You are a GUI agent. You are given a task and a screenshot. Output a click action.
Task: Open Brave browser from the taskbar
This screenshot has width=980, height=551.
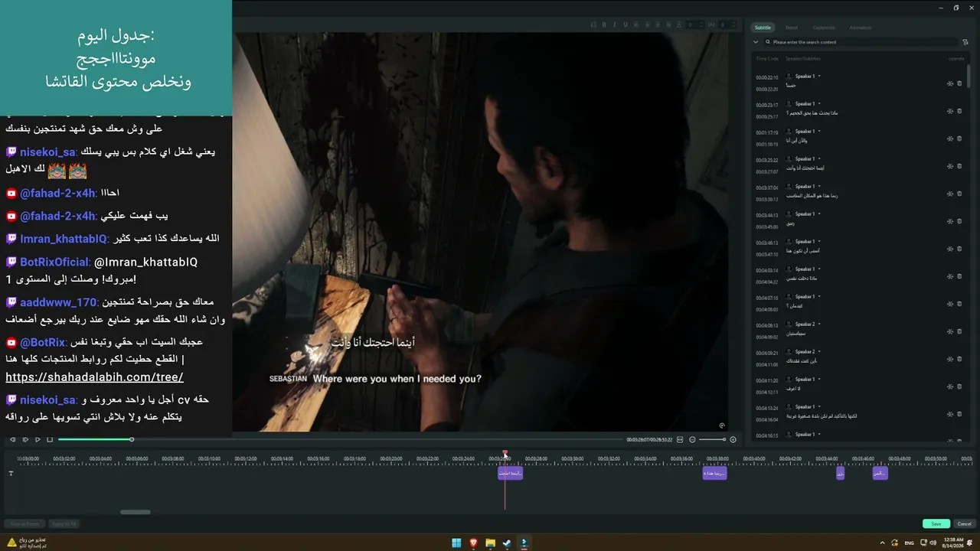(473, 543)
